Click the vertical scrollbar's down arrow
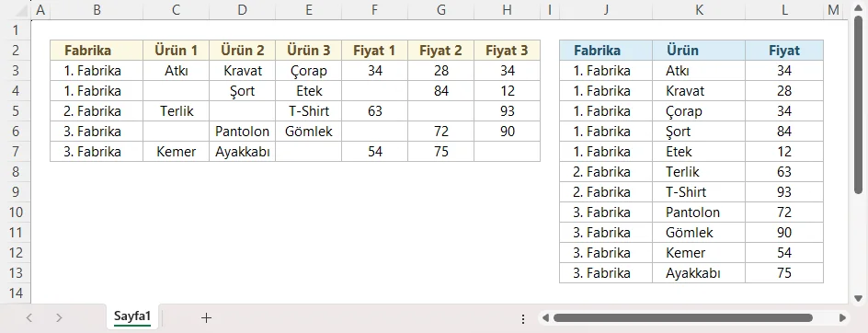This screenshot has width=868, height=333. pos(858,298)
